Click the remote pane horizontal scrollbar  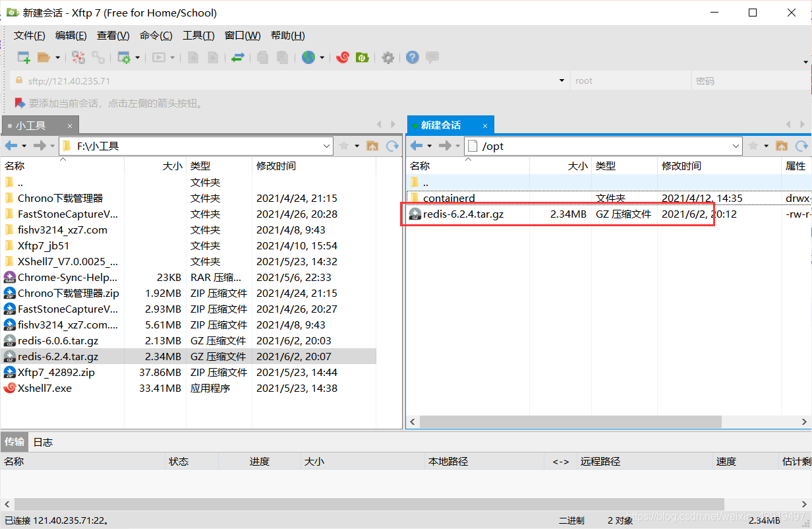click(570, 421)
